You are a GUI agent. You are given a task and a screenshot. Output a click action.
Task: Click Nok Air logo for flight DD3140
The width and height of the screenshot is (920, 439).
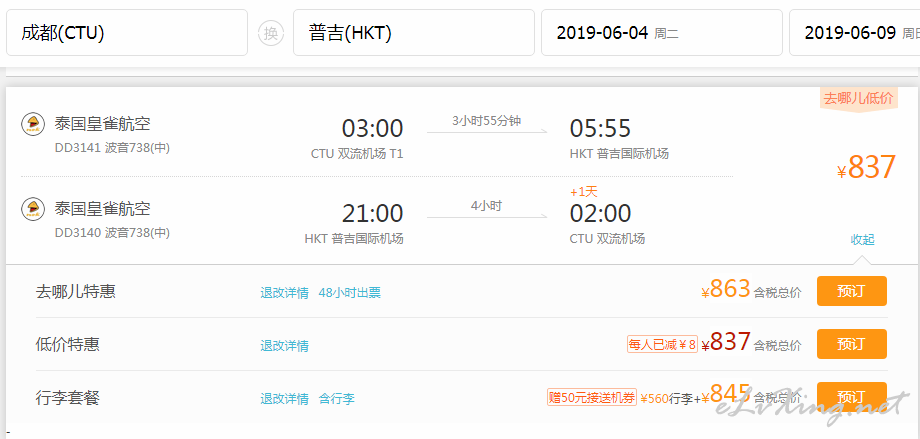click(x=33, y=208)
